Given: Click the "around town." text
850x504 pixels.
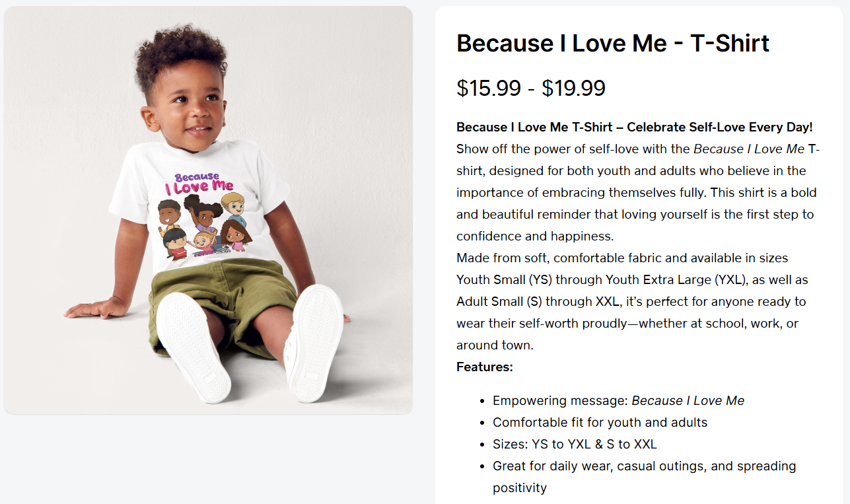Looking at the screenshot, I should 495,345.
